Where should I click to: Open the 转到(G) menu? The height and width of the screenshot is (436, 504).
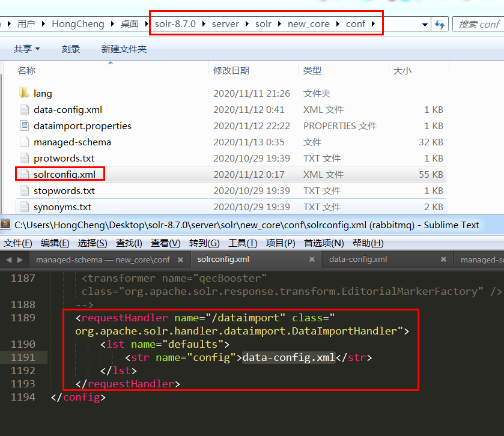tap(204, 243)
